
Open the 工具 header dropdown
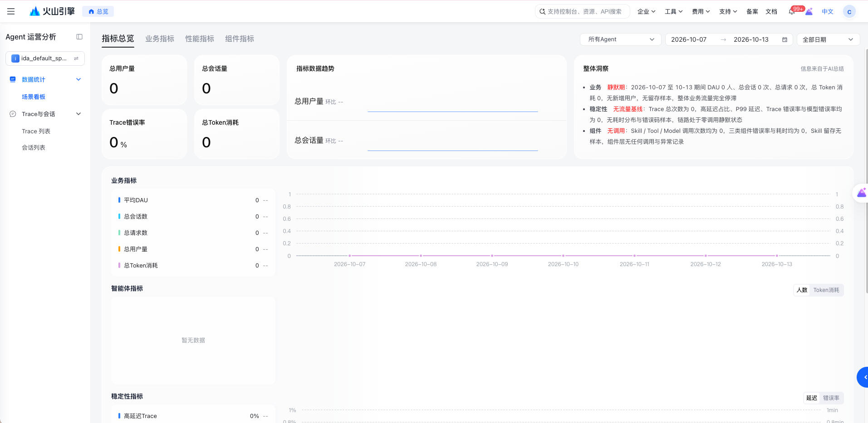coord(673,12)
